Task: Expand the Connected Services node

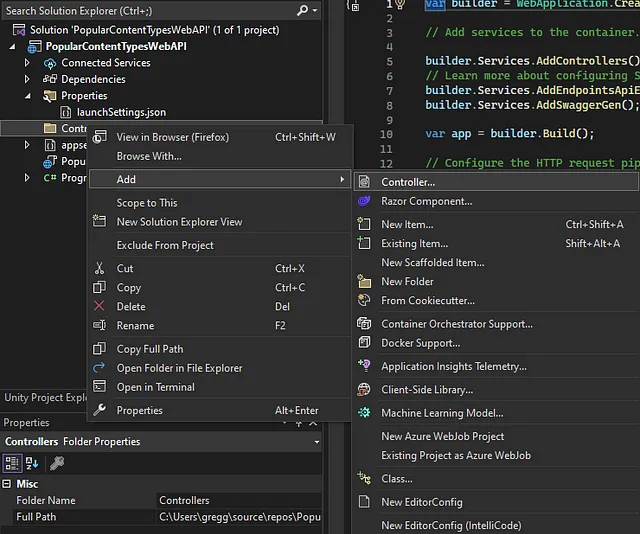Action: click(x=28, y=63)
